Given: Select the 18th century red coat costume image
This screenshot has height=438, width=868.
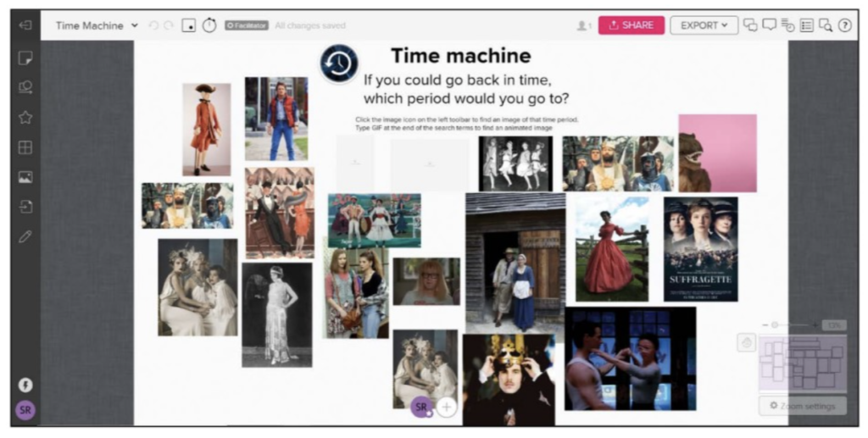Looking at the screenshot, I should point(207,130).
